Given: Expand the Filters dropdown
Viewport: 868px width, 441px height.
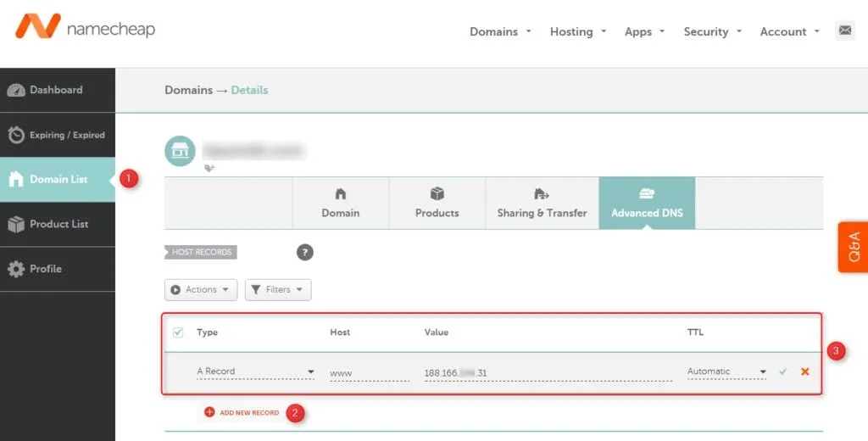Looking at the screenshot, I should point(278,290).
